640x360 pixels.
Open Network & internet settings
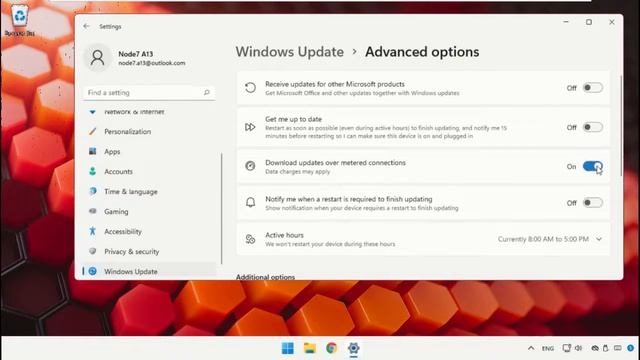click(149, 111)
